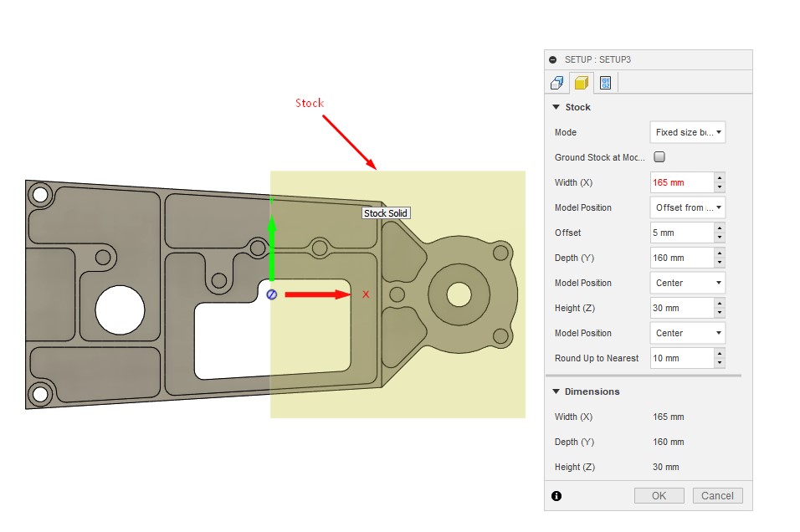The height and width of the screenshot is (532, 800).
Task: Confirm the setup with OK
Action: click(659, 495)
